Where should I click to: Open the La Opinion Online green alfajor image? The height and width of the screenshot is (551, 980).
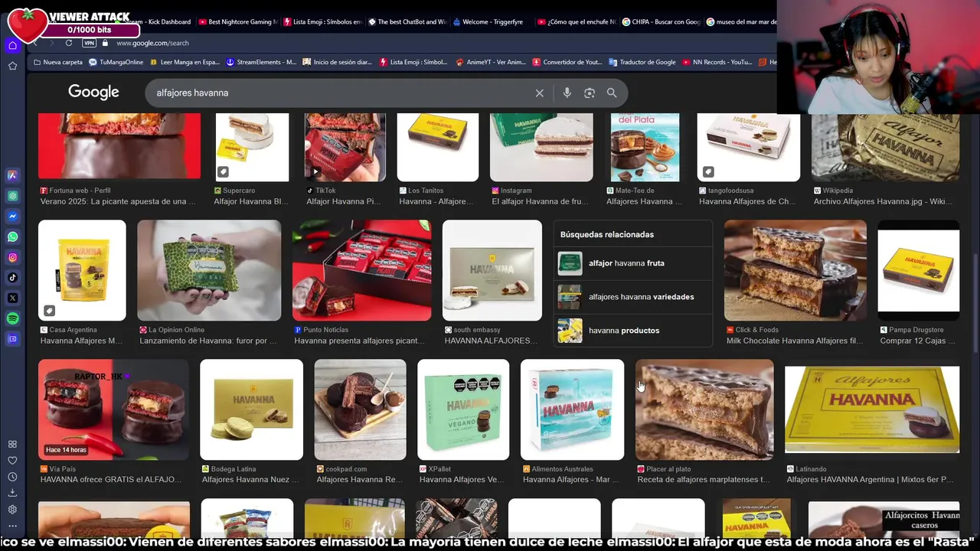pyautogui.click(x=209, y=270)
